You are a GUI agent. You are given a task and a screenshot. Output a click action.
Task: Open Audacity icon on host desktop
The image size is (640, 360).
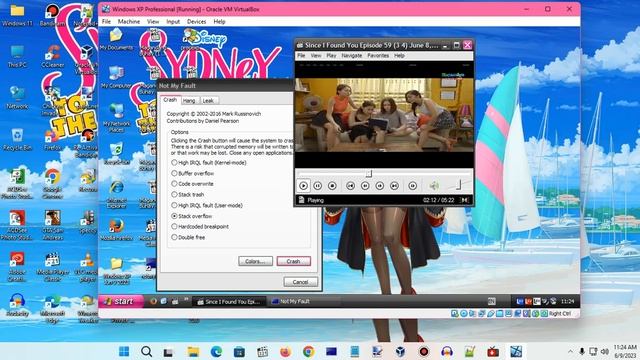(x=17, y=305)
